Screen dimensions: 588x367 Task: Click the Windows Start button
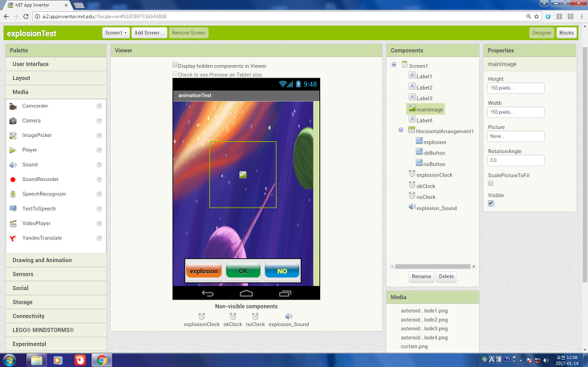9,361
